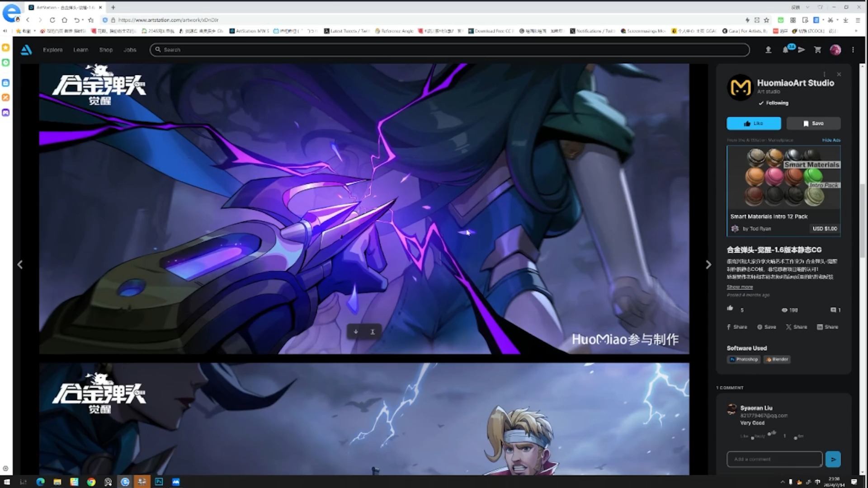Open the Reference Angle bookmark

coord(394,31)
